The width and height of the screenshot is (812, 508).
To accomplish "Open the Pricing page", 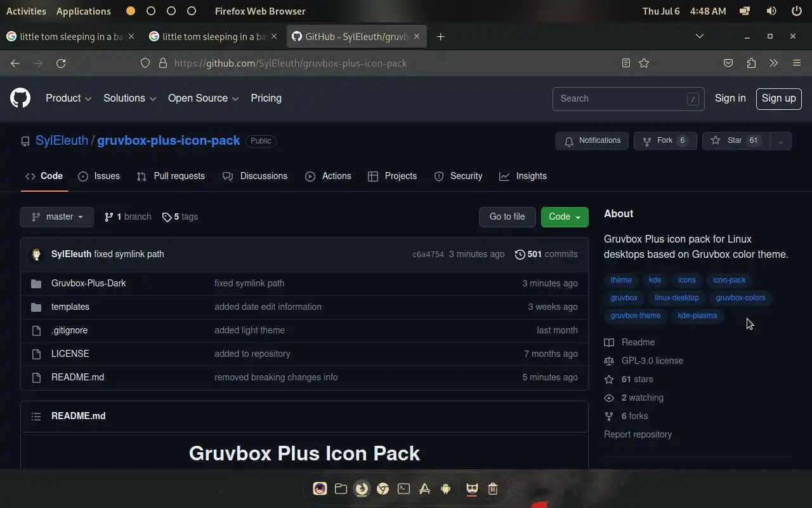I will coord(266,98).
